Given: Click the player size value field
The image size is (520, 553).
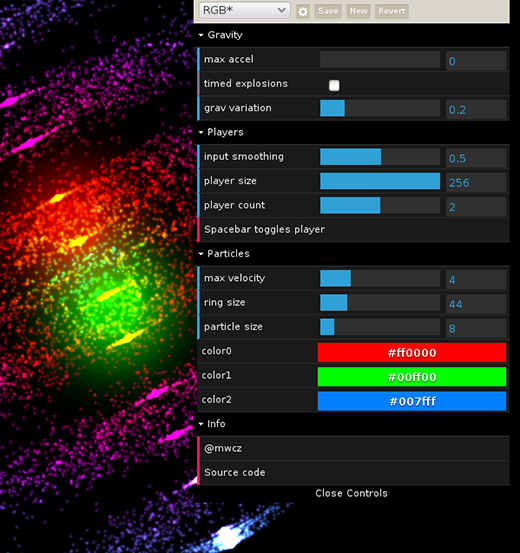Looking at the screenshot, I should pos(476,182).
